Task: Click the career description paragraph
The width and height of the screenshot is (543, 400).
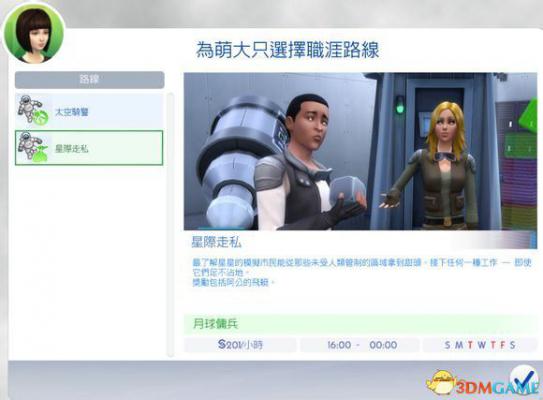Action: (362, 273)
